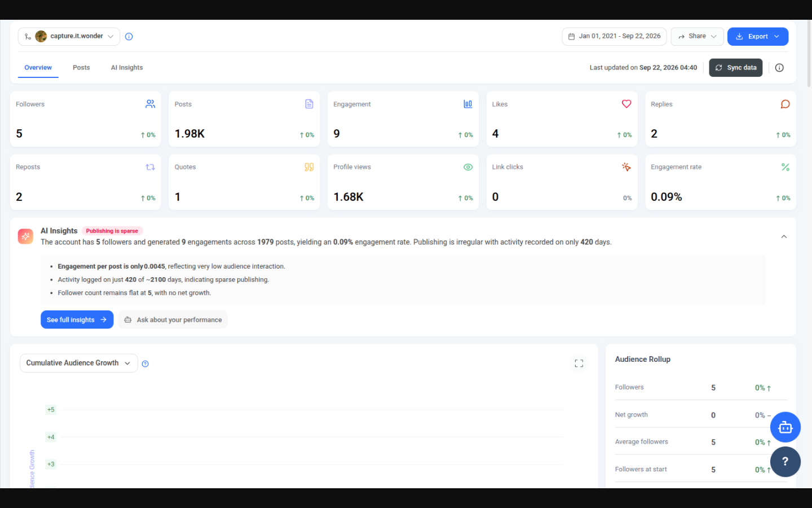
Task: Switch to the Posts tab
Action: [x=81, y=68]
